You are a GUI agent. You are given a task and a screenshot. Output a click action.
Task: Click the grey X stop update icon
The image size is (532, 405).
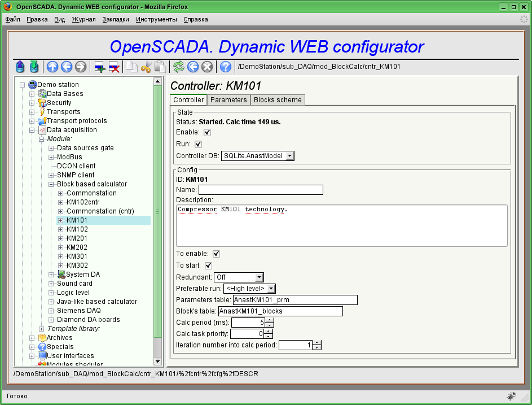tap(207, 67)
